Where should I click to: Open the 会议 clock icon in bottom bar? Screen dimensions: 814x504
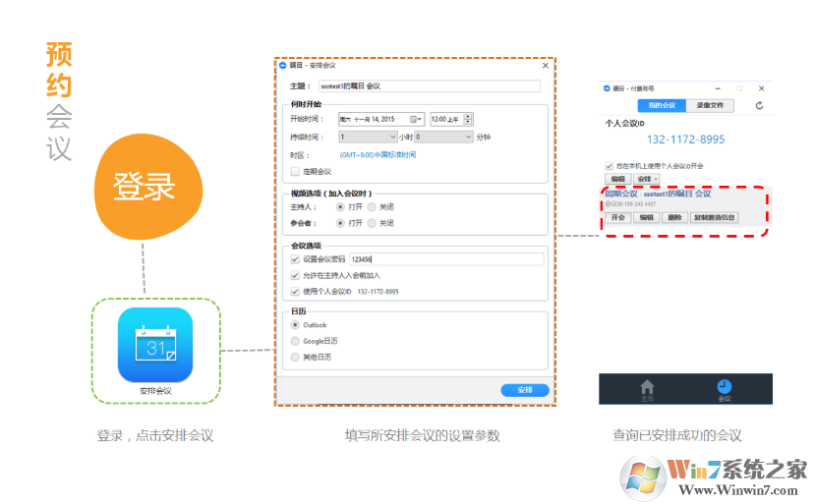point(725,389)
